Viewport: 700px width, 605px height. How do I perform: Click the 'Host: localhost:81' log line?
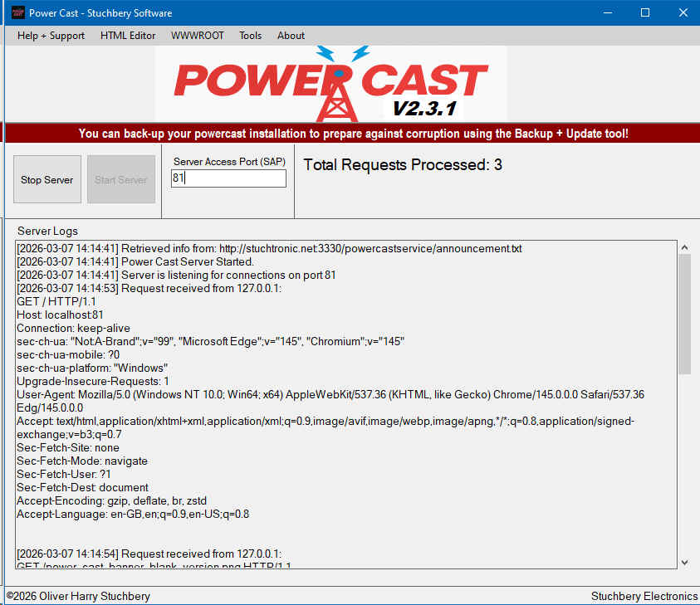pyautogui.click(x=60, y=315)
